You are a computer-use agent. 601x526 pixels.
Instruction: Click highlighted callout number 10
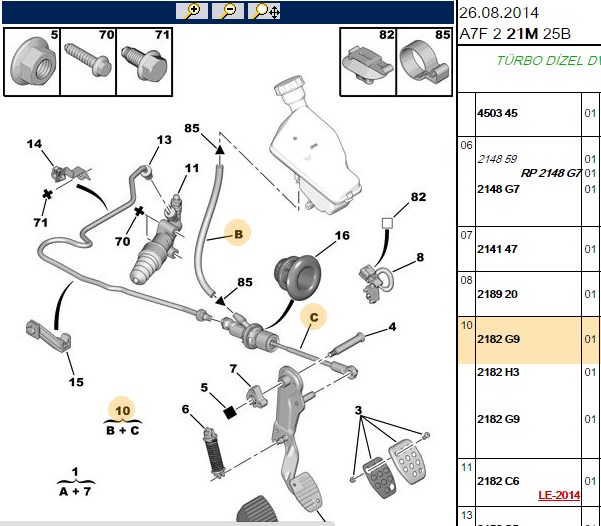point(122,410)
